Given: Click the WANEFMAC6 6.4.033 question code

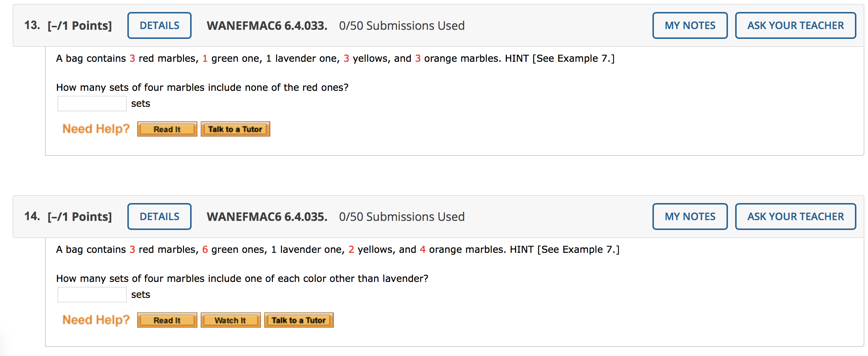Looking at the screenshot, I should (x=267, y=25).
